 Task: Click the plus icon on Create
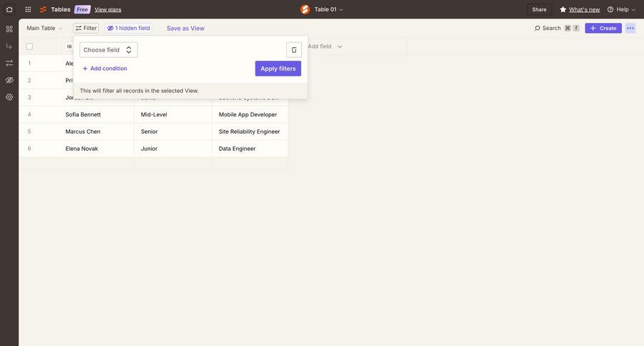click(592, 29)
